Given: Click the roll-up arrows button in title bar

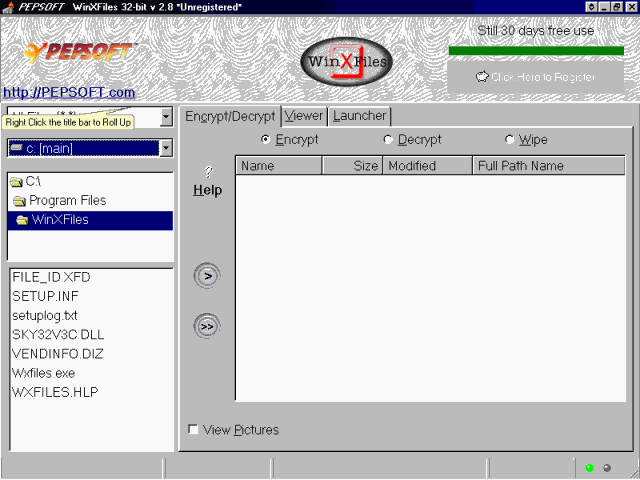Looking at the screenshot, I should point(592,7).
